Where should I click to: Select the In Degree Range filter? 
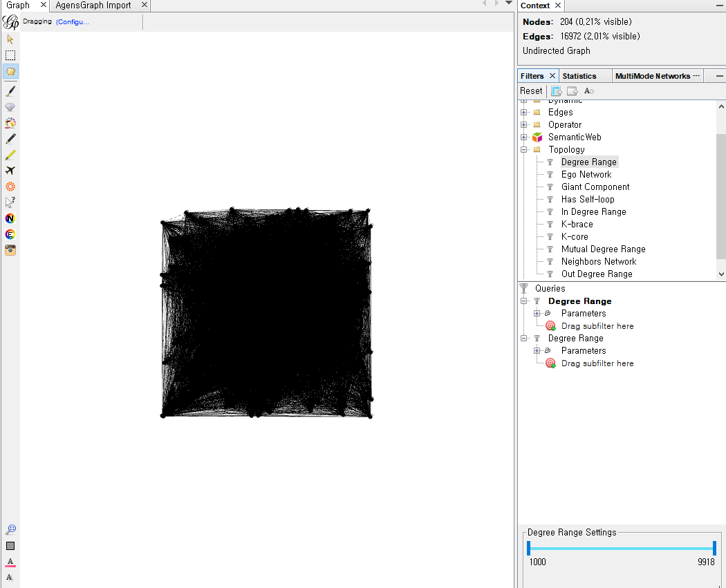click(593, 212)
